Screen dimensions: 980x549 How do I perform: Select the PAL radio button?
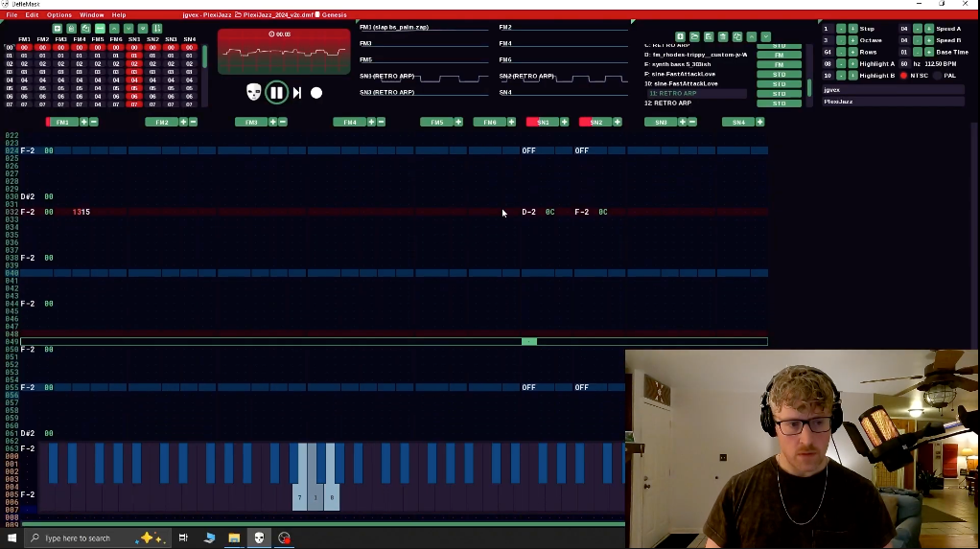point(936,76)
